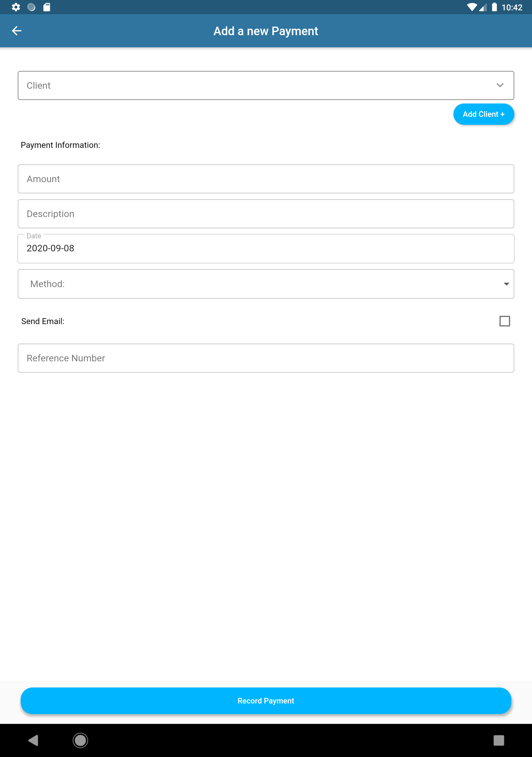Tap the clock showing 10:42

click(512, 7)
